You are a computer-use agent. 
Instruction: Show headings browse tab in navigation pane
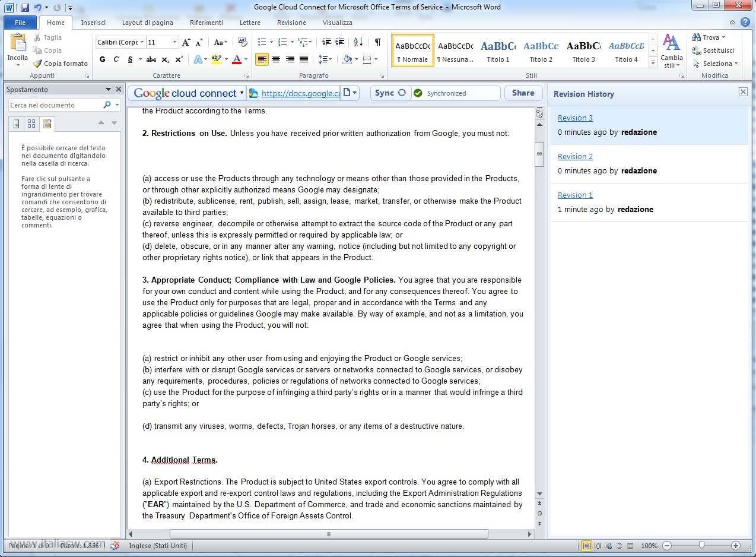coord(17,124)
